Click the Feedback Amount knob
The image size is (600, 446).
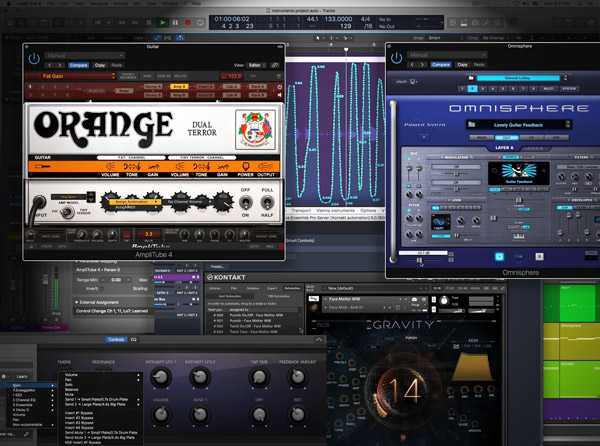(x=297, y=377)
